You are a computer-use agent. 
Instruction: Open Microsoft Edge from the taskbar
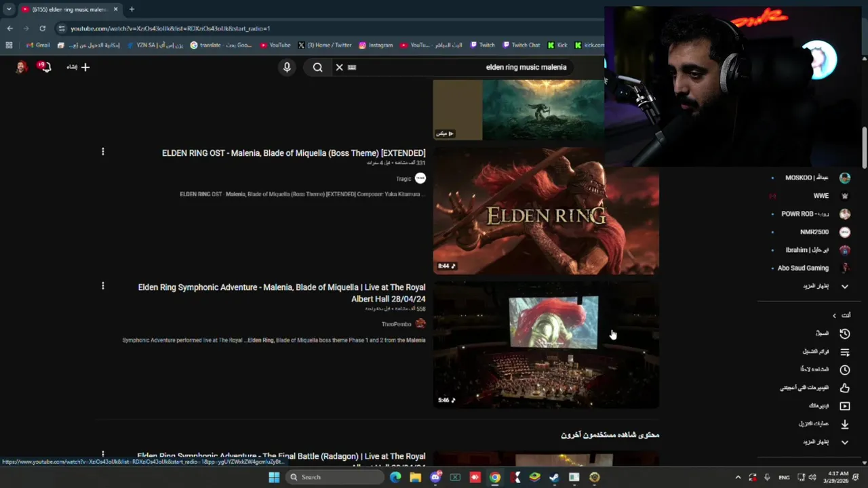(x=395, y=477)
